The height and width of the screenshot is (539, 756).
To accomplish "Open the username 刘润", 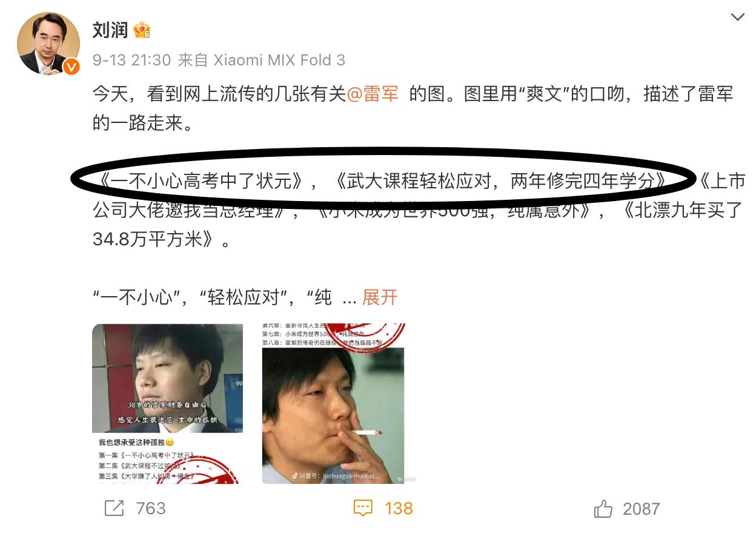I will click(x=110, y=30).
